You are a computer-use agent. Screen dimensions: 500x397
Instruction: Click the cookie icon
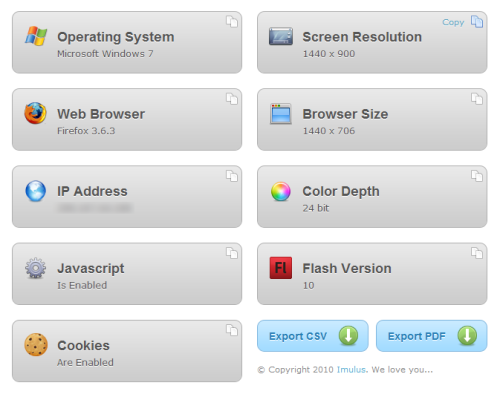coord(36,345)
